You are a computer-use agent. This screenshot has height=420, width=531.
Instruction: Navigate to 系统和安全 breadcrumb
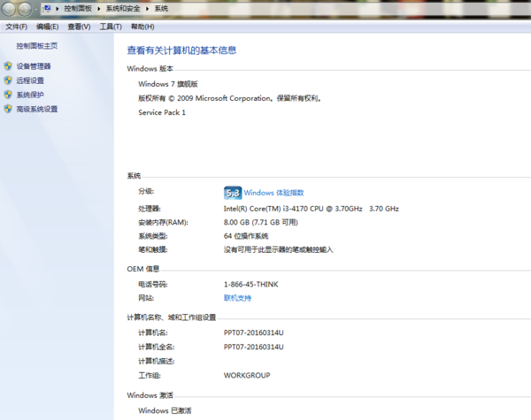[x=123, y=9]
